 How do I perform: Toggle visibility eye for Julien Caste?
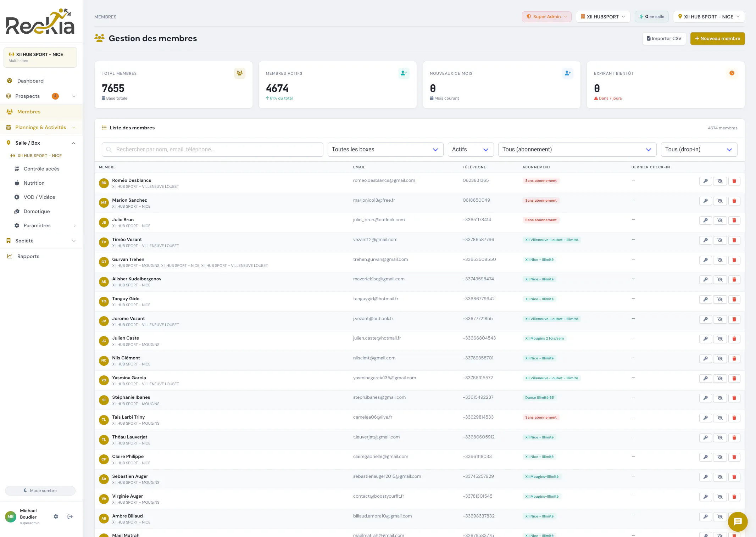pos(720,339)
